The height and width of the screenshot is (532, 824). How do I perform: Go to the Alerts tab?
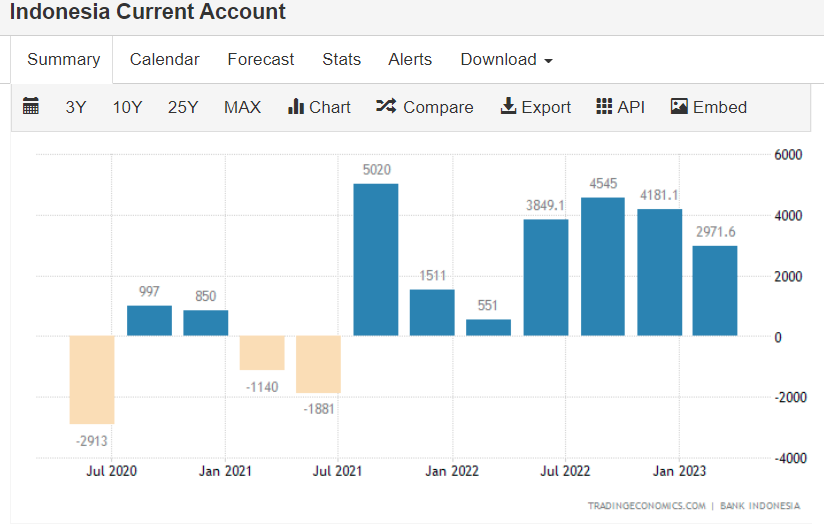(x=410, y=60)
